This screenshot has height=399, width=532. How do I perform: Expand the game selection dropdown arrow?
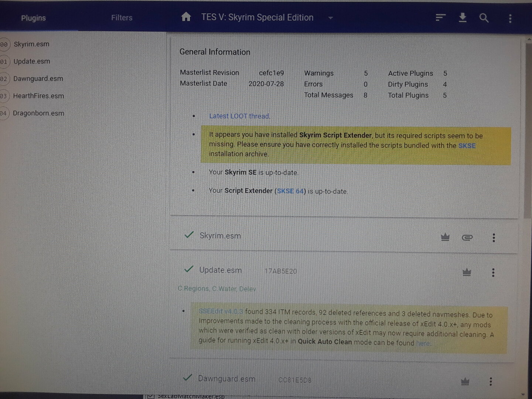coord(331,18)
